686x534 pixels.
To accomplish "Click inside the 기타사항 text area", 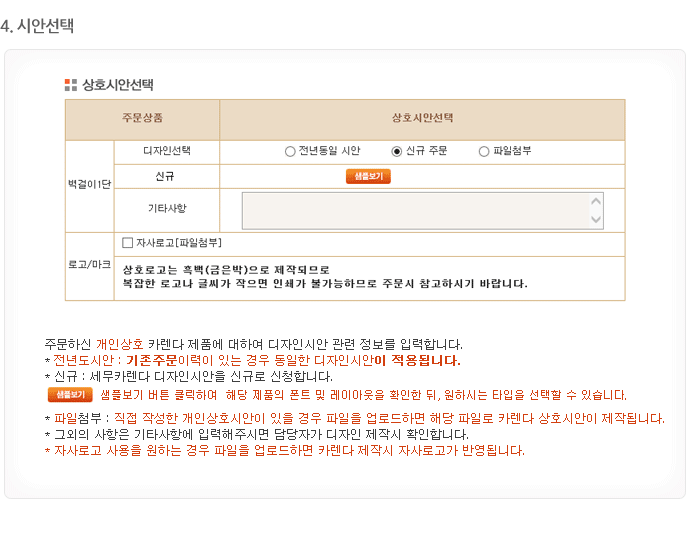I will (415, 210).
